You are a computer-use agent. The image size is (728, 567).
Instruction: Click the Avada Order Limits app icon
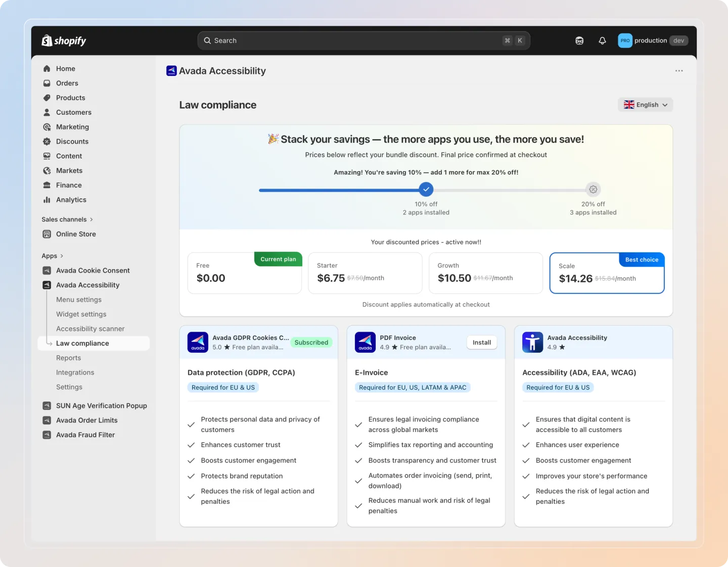coord(47,420)
